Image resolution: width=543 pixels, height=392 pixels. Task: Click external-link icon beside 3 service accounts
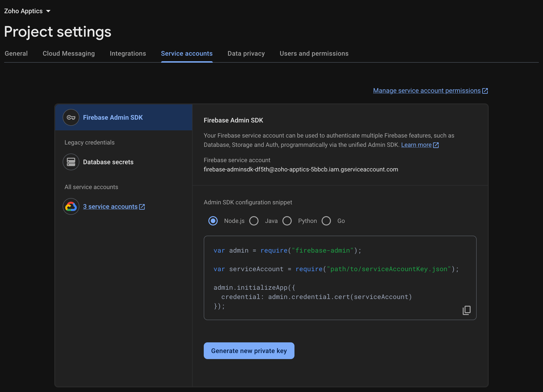coord(142,207)
